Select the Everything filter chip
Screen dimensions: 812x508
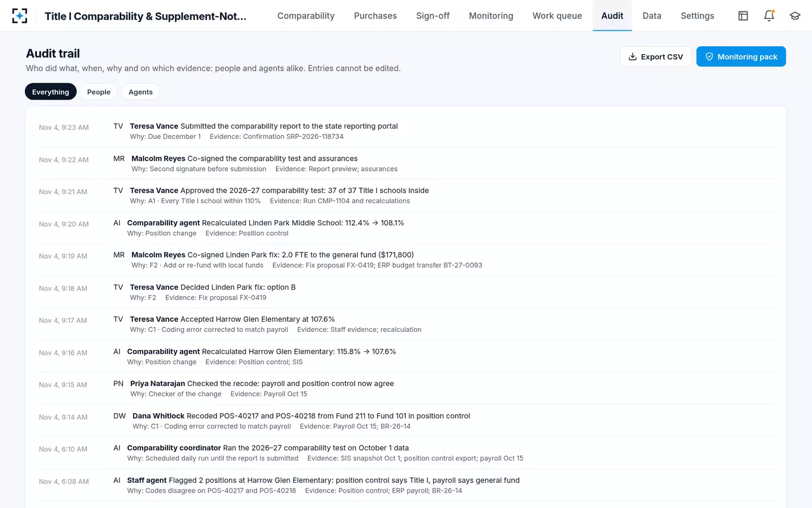point(51,92)
